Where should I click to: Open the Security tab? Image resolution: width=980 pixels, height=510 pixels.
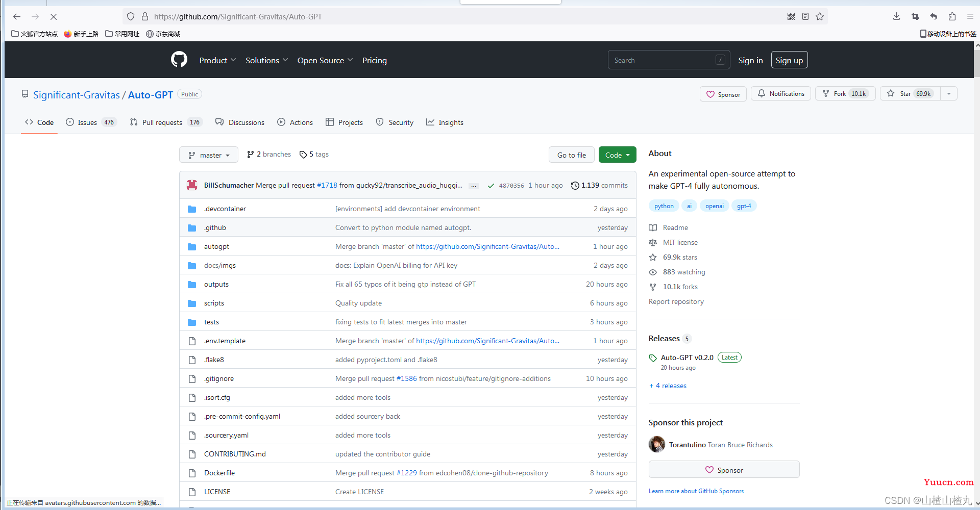(395, 122)
